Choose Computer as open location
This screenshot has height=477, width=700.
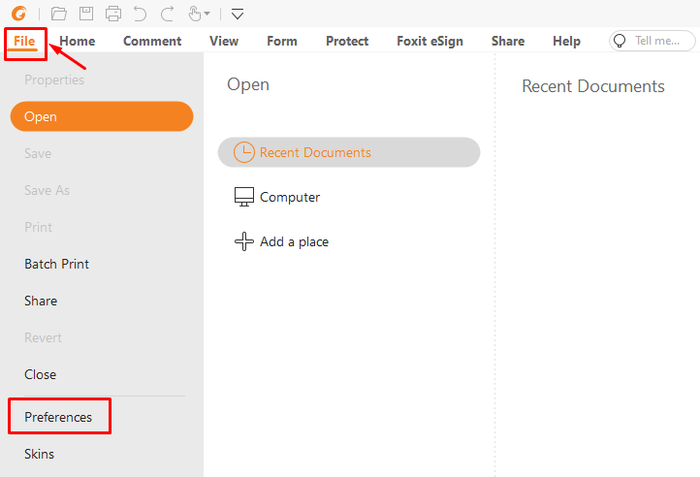(277, 197)
